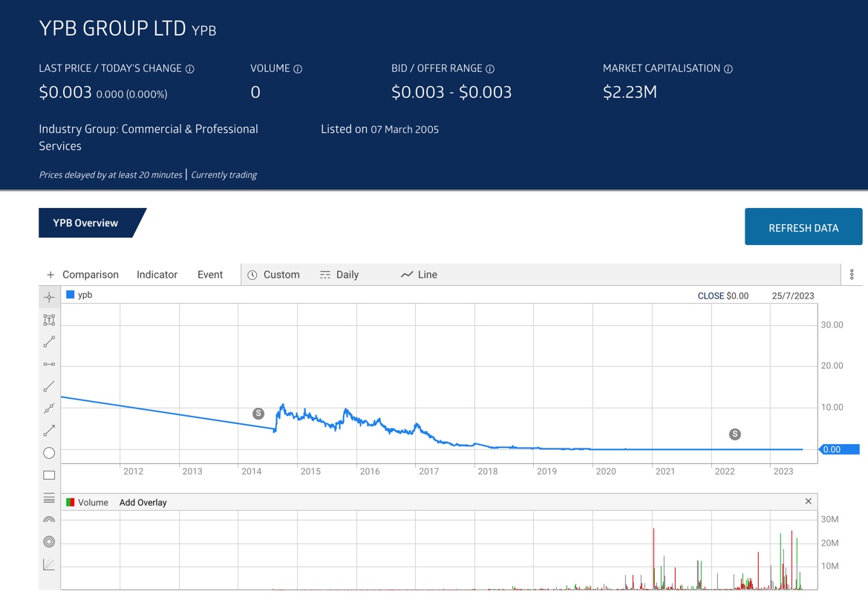Image resolution: width=868 pixels, height=600 pixels.
Task: Click info icon next to Volume
Action: 298,69
